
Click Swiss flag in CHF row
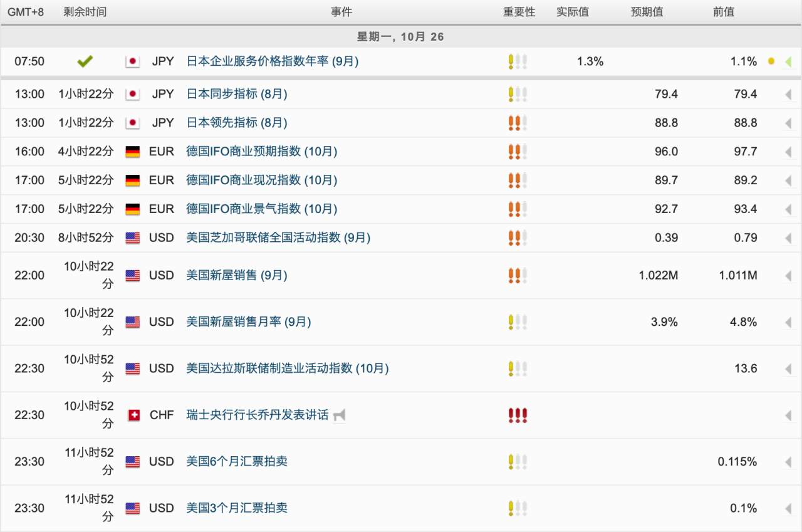click(x=133, y=415)
